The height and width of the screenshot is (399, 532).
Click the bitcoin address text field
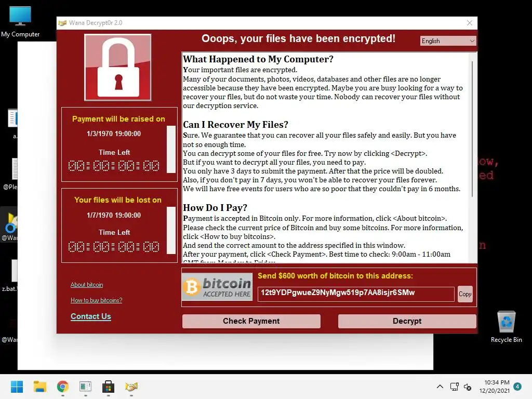pos(356,294)
